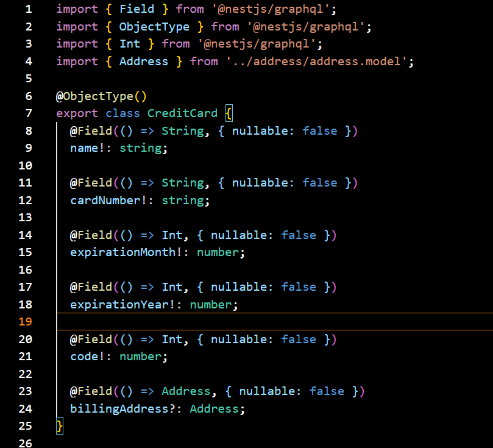Click line number 19 in the gutter
This screenshot has width=493, height=448.
tap(25, 321)
